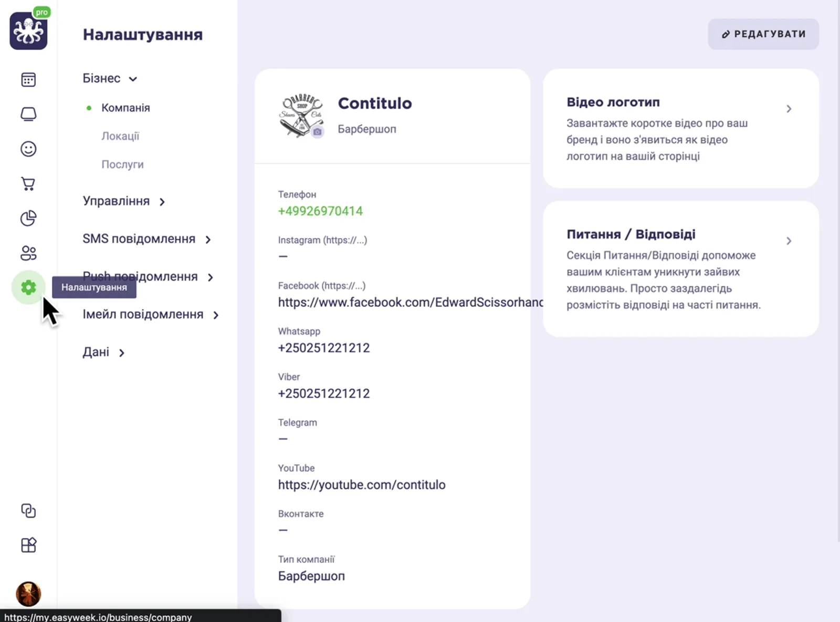Open the pie chart statistics icon
Viewport: 840px width, 622px height.
pos(28,219)
